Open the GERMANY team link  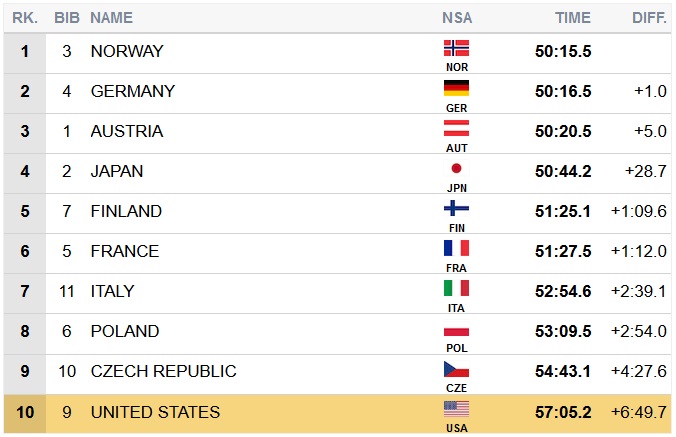[x=133, y=91]
